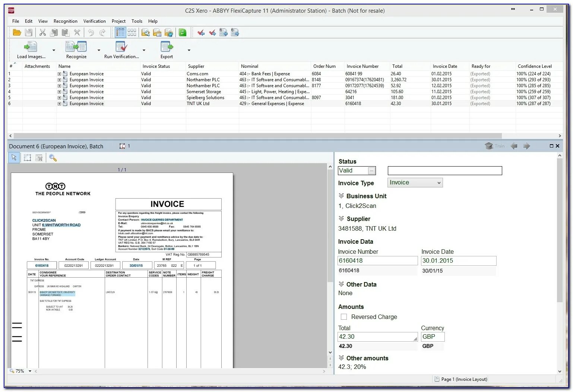Click the redo arrow icon
573x392 pixels.
[x=102, y=33]
